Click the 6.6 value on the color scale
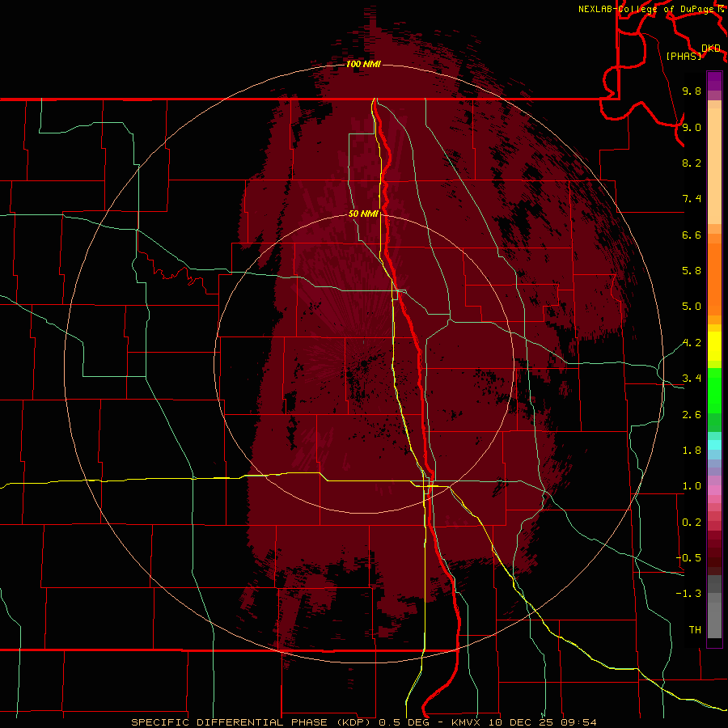Viewport: 728px width, 728px height. 692,235
